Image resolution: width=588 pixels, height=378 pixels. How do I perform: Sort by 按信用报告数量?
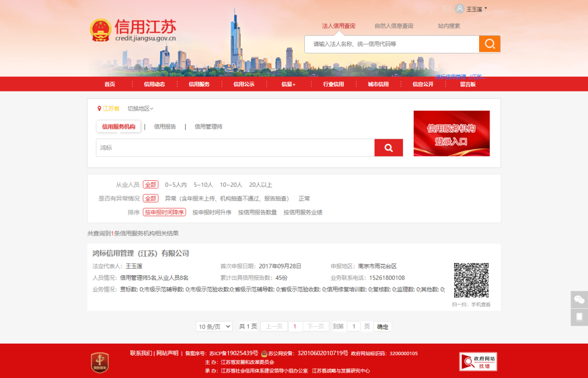[x=257, y=212]
